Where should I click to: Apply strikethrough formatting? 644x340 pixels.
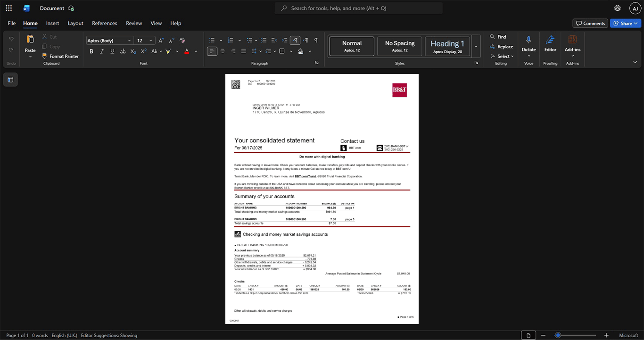[123, 51]
